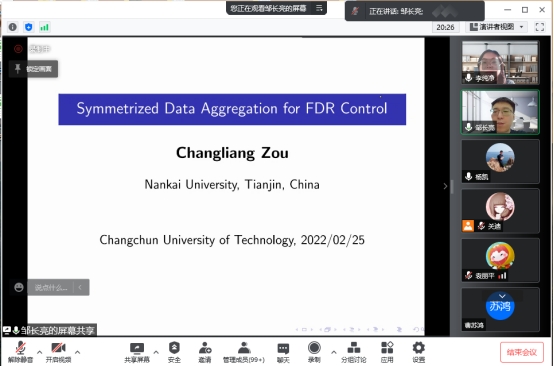Screen dimensions: 554x366
Task: Open breakout rooms (分组讨论)
Action: click(x=353, y=352)
